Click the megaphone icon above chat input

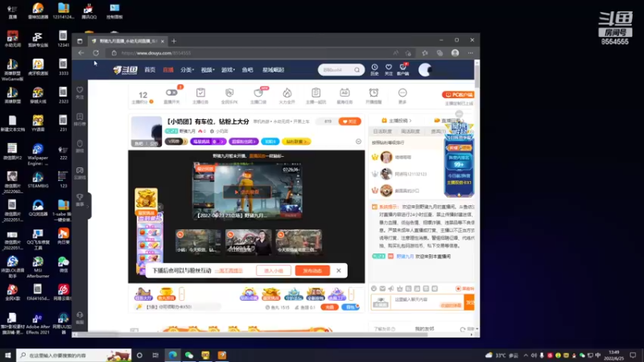[x=391, y=289]
